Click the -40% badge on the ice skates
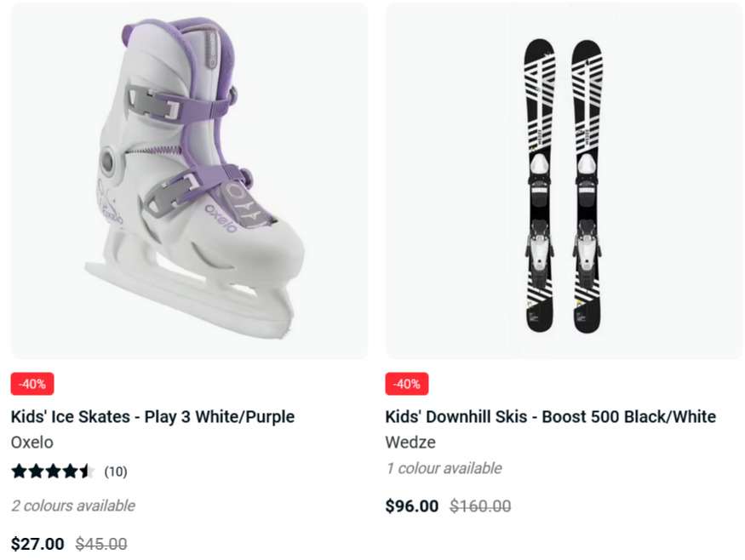This screenshot has height=560, width=745. pos(32,384)
